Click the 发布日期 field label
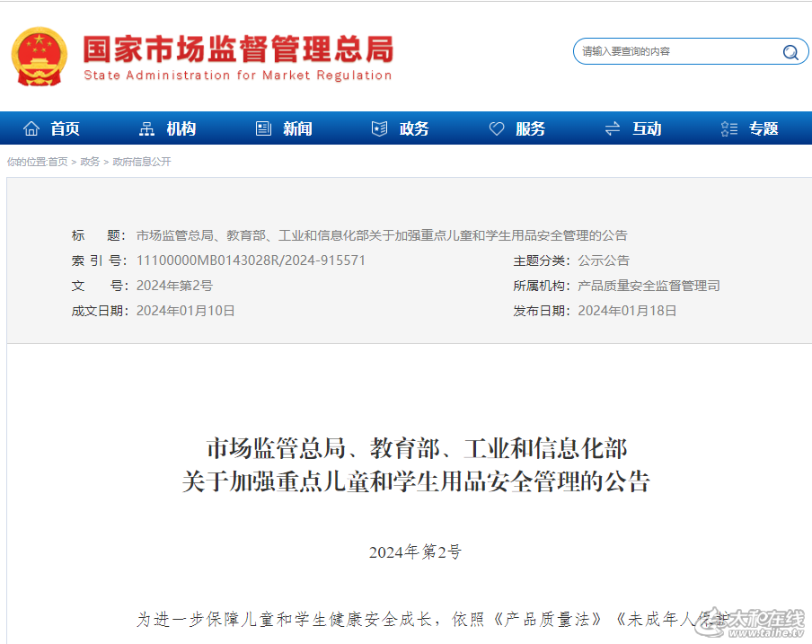Image resolution: width=812 pixels, height=644 pixels. [x=541, y=311]
